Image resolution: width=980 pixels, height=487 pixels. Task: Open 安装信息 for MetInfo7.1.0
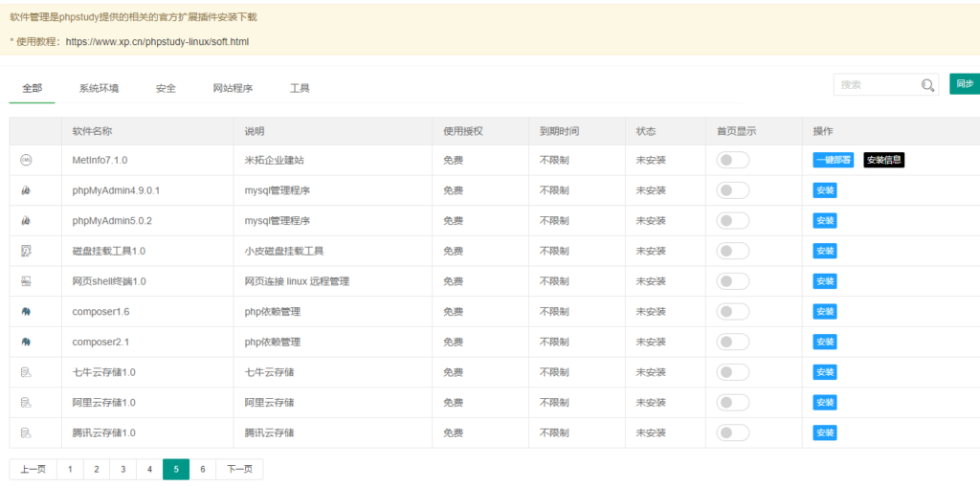pyautogui.click(x=883, y=160)
